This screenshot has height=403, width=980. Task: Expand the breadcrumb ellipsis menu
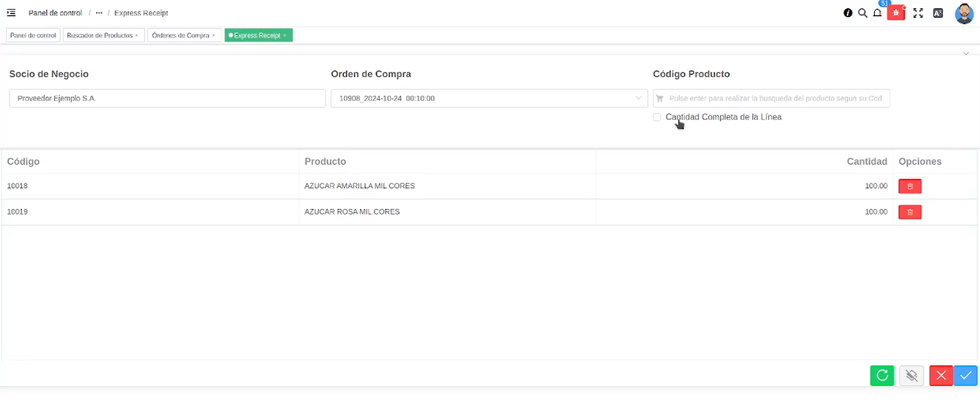99,13
